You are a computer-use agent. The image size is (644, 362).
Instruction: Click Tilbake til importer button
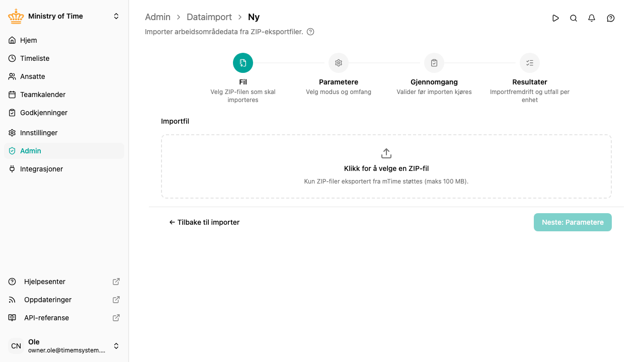[x=204, y=222]
